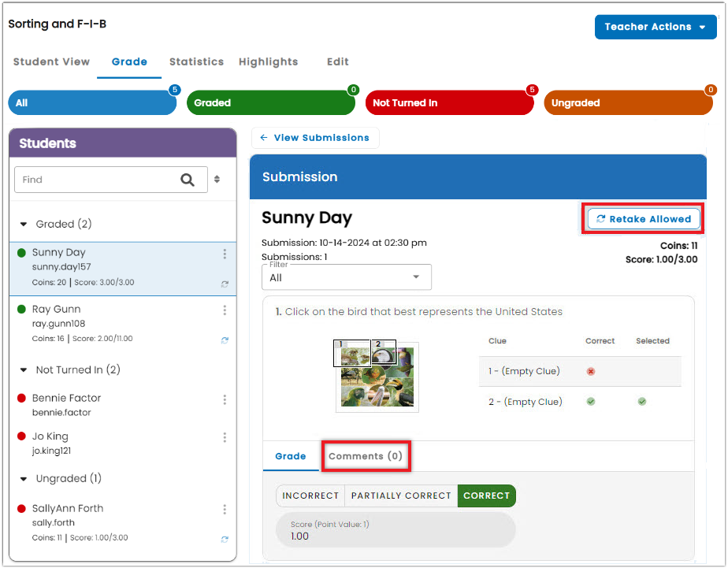Open the three-dot menu for SallyAnn Forth
This screenshot has width=728, height=568.
pos(225,510)
